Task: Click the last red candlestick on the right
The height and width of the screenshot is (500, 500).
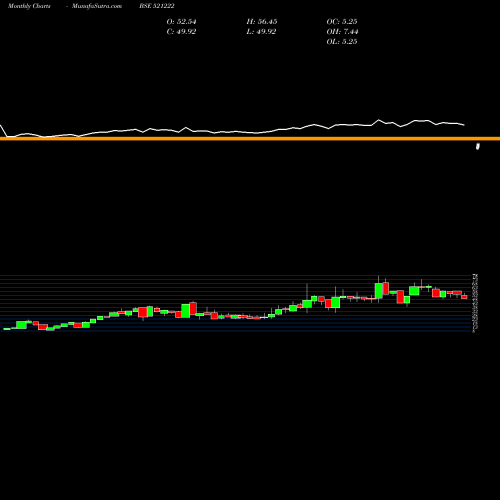Action: click(x=464, y=297)
